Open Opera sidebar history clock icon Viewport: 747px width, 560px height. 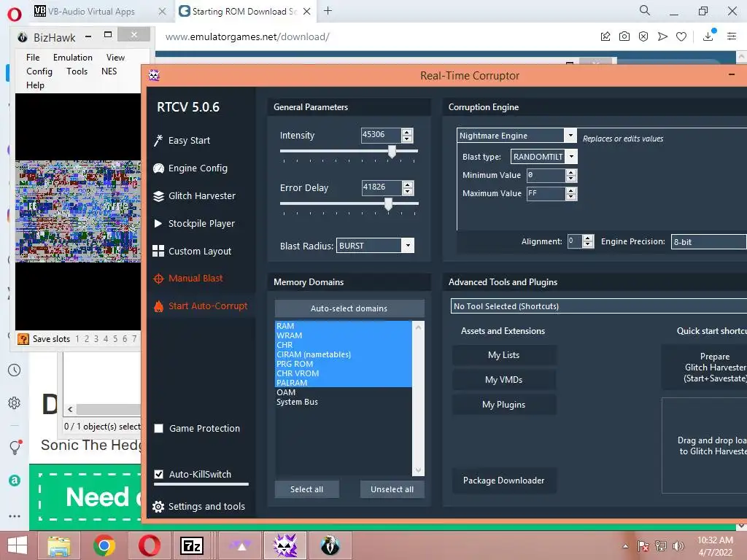point(15,370)
